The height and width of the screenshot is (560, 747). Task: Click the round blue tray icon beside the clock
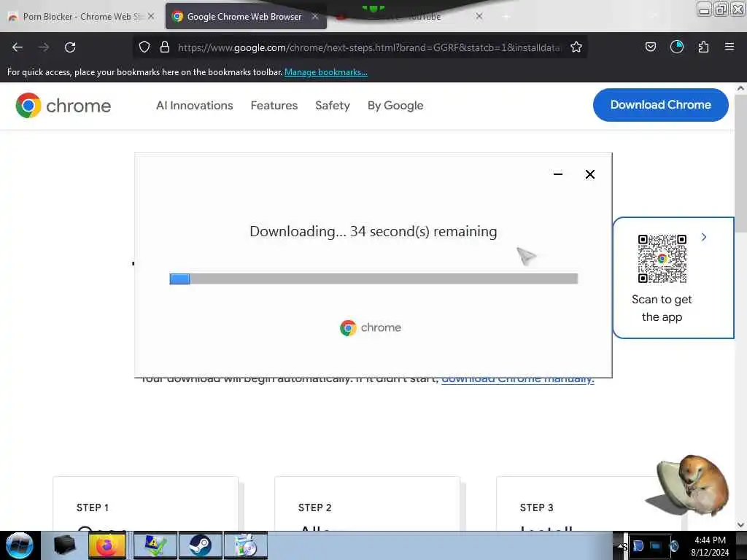tap(673, 545)
